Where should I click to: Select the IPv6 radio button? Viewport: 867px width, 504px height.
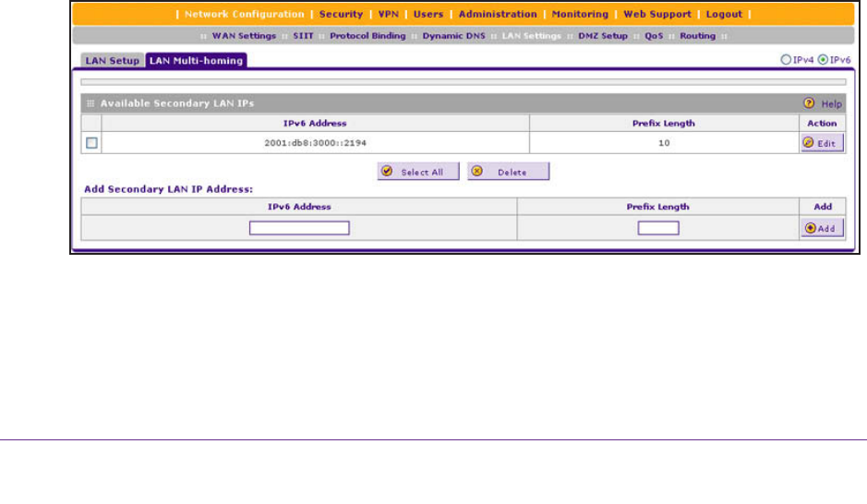[823, 60]
